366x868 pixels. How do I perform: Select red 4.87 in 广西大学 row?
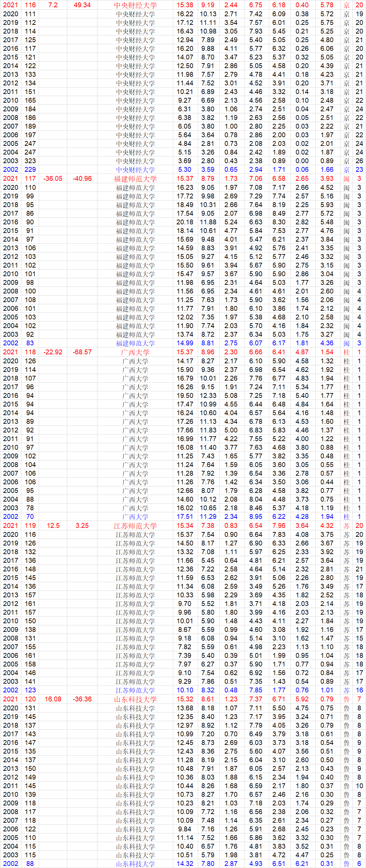point(302,352)
